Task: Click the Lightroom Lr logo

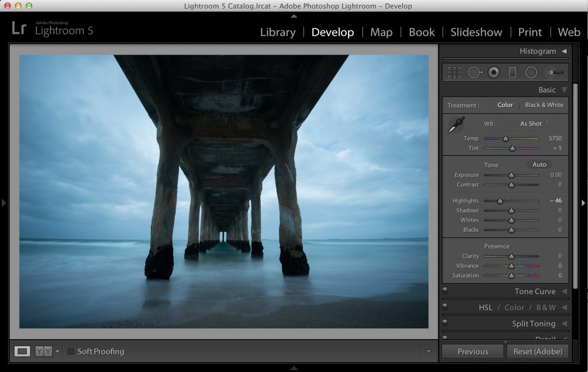Action: (x=19, y=28)
